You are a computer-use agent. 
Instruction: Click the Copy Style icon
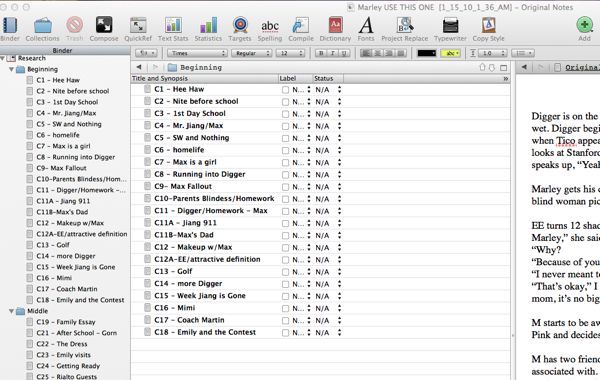pyautogui.click(x=488, y=25)
